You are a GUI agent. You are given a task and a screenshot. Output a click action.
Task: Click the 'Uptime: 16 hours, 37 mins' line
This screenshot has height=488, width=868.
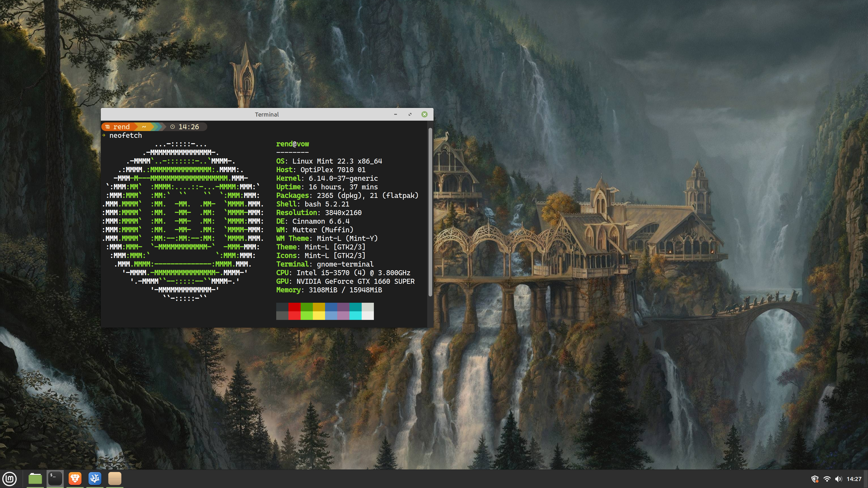click(327, 187)
